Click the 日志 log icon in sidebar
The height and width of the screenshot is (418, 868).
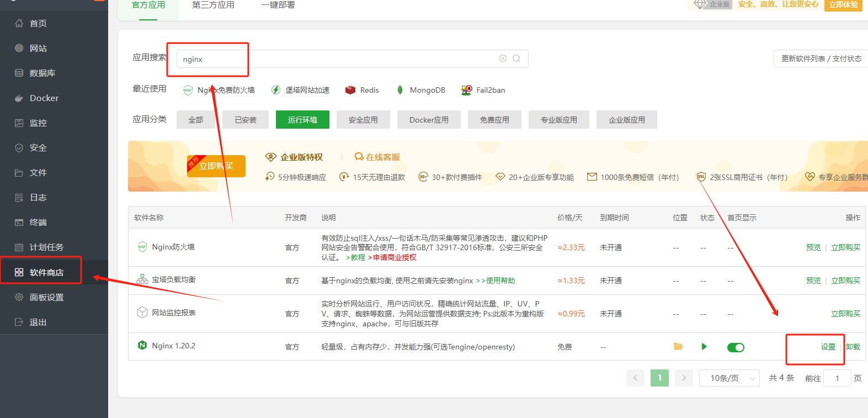click(19, 197)
